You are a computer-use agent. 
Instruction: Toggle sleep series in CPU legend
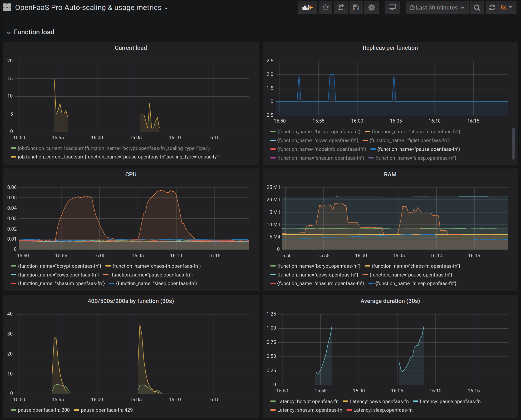tap(157, 284)
